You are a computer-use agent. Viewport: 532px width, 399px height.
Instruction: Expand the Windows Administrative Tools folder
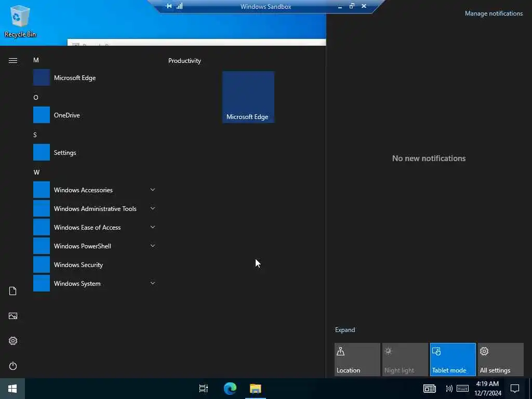pyautogui.click(x=95, y=209)
